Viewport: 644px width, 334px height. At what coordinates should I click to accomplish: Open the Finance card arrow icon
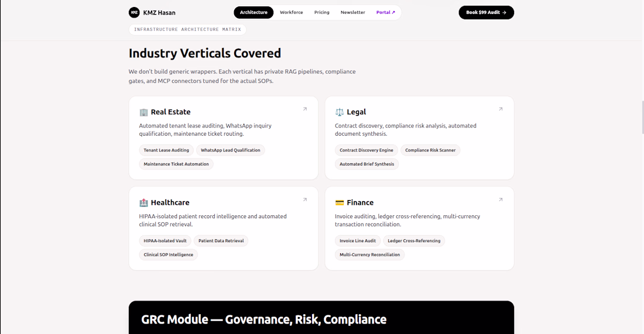click(x=501, y=200)
